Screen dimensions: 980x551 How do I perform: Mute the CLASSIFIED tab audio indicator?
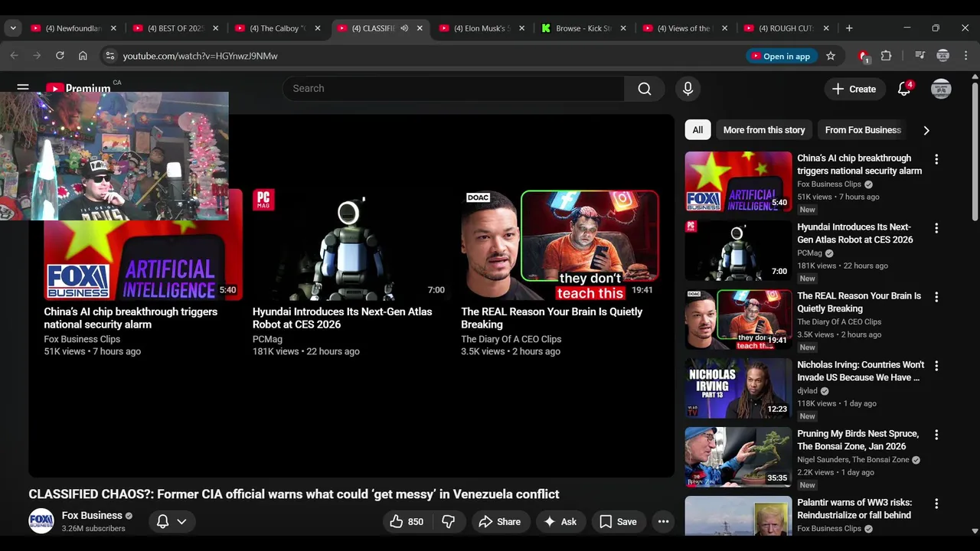click(404, 28)
